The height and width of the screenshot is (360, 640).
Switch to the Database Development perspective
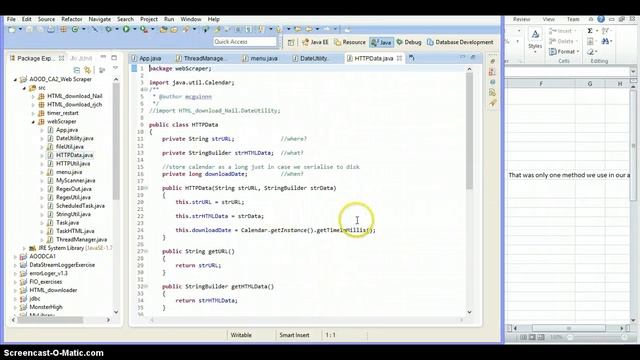tap(460, 42)
